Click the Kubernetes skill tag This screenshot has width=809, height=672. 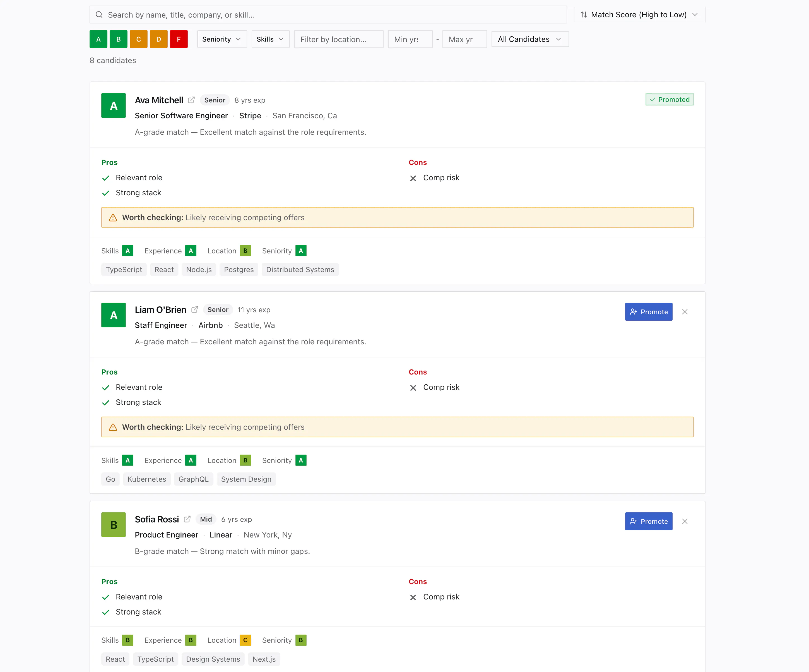pos(147,479)
